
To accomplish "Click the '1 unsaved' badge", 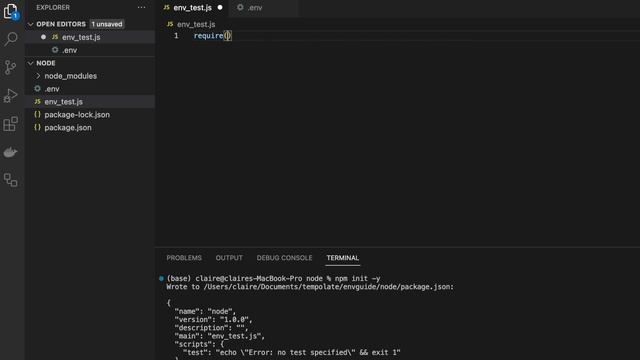I will (107, 24).
